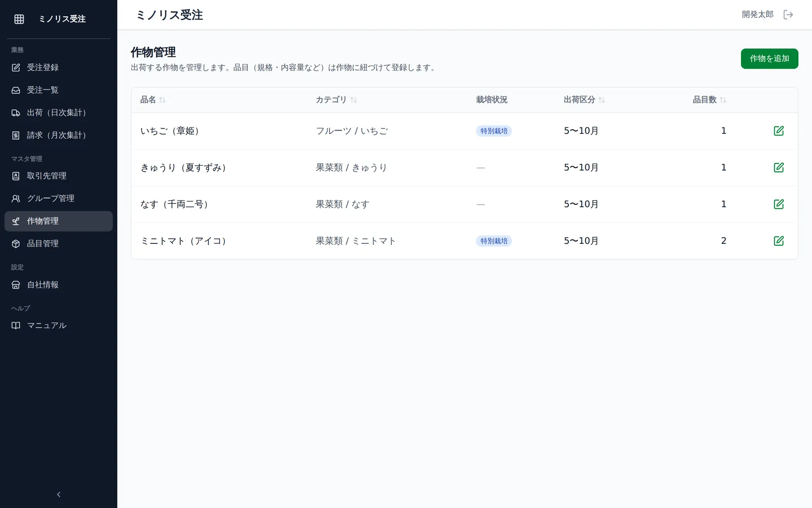Click the 品目管理 package icon

pos(16,244)
